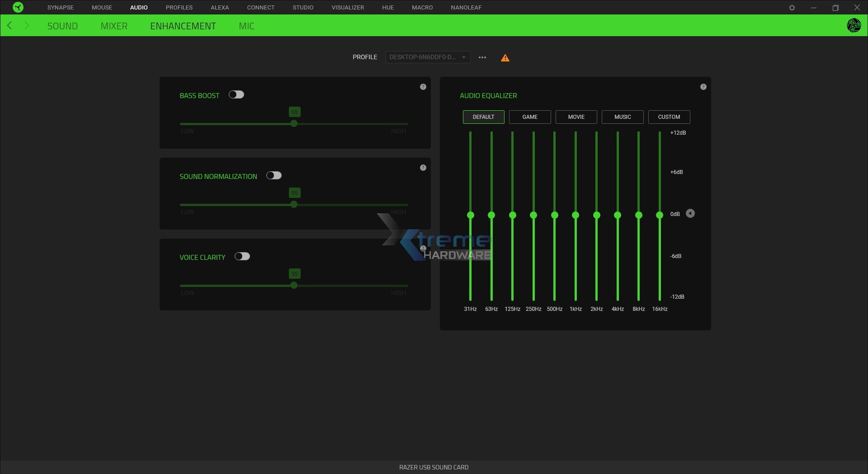Open the Audio Equalizer help icon
Screen dimensions: 868x474
pos(703,86)
